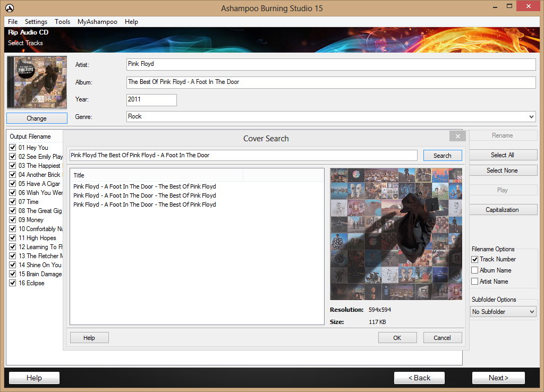Uncheck track 09 Money
544x392 pixels.
[x=13, y=219]
